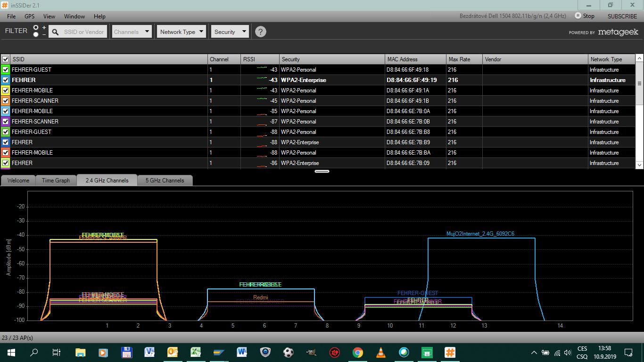This screenshot has height=362, width=644.
Task: Uncheck the select-all checkbox in SSID header
Action: coord(6,59)
